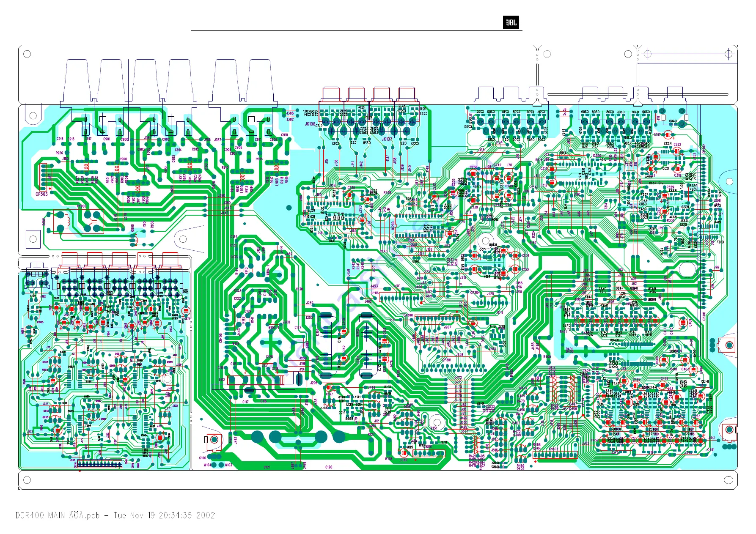The width and height of the screenshot is (756, 534).
Task: Click the C120 label at board bottom
Action: tap(329, 467)
